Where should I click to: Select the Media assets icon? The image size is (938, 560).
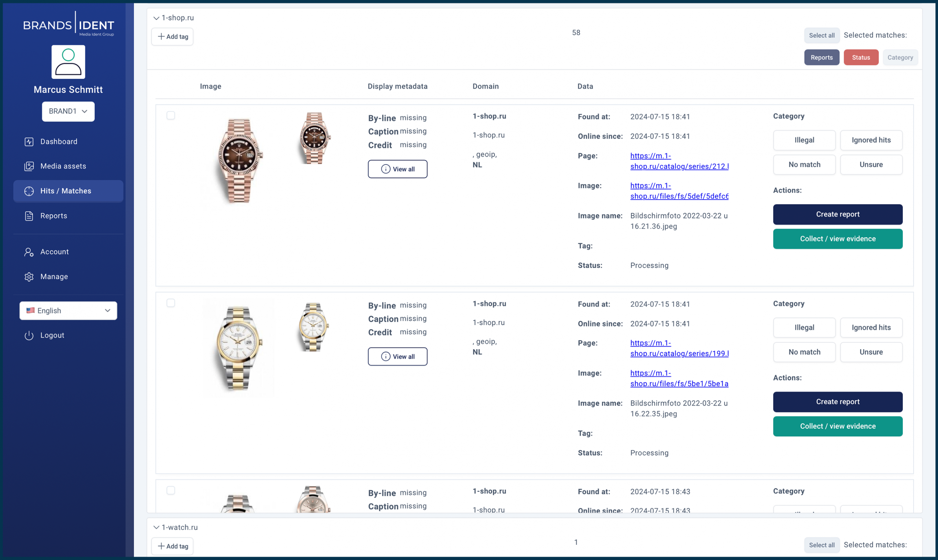(29, 166)
